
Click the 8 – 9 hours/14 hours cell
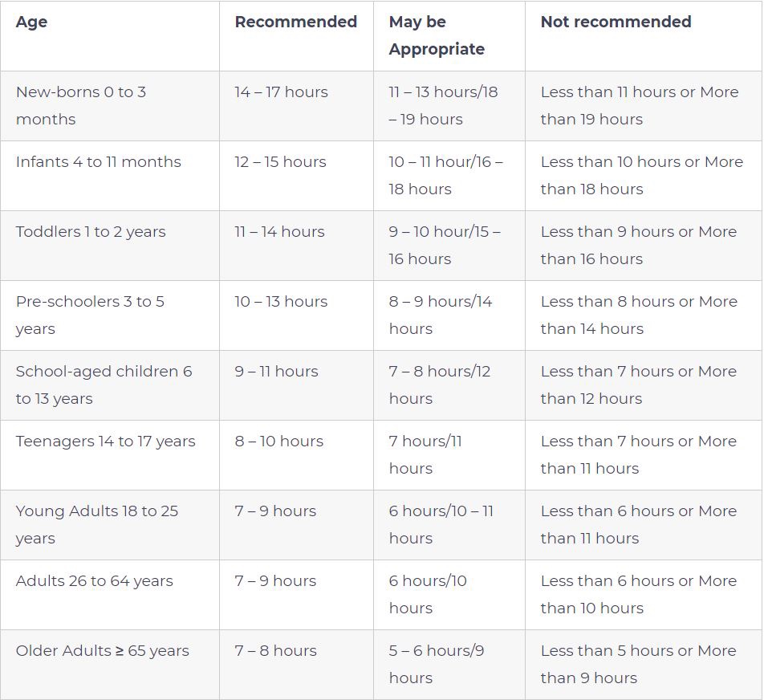click(x=441, y=315)
